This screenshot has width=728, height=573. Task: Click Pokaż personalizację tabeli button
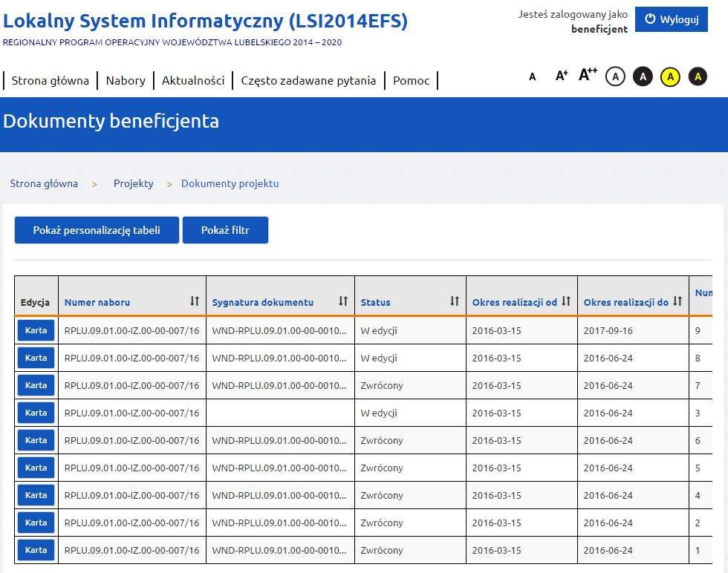coord(97,230)
